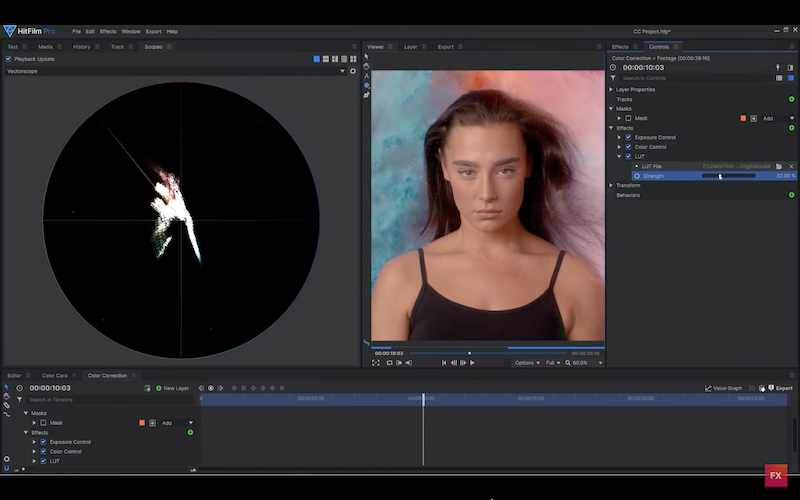This screenshot has width=800, height=500.
Task: Select the Pen mask tool in Viewer
Action: coord(366,95)
